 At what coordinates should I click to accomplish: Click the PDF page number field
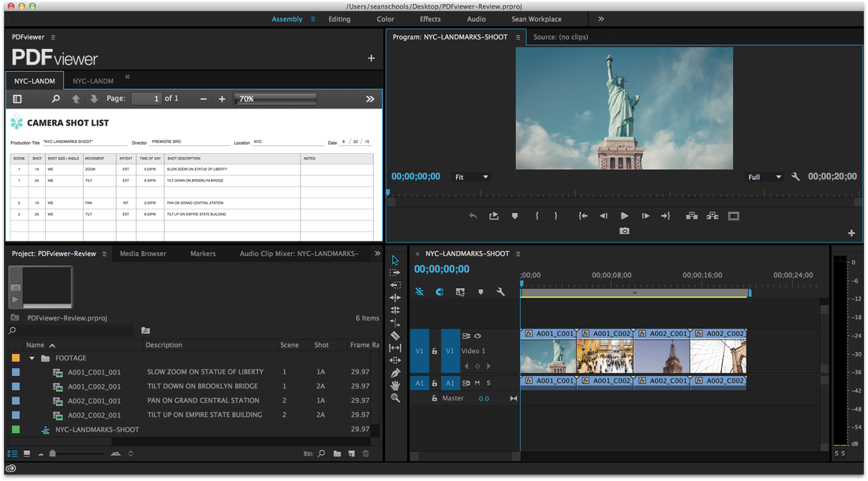pyautogui.click(x=146, y=99)
